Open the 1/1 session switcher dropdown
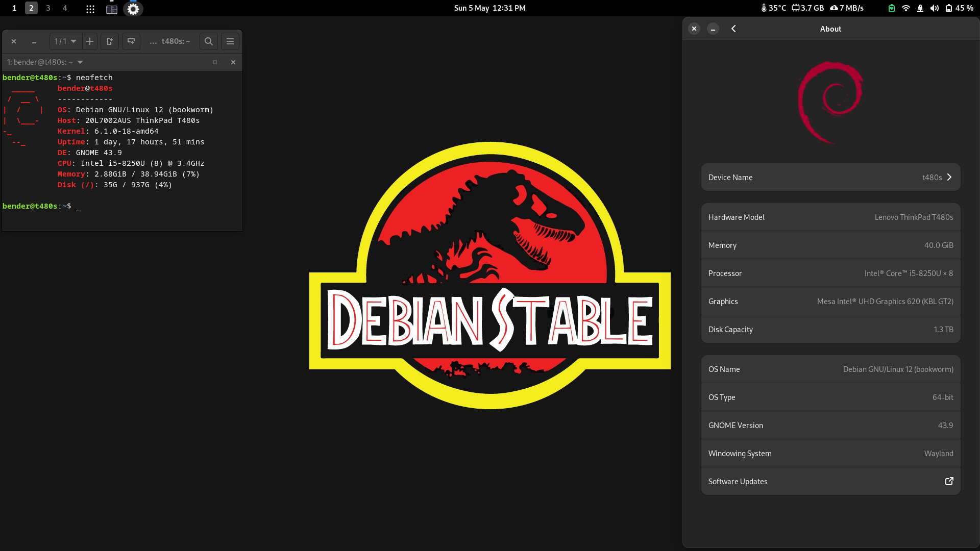 pos(66,41)
